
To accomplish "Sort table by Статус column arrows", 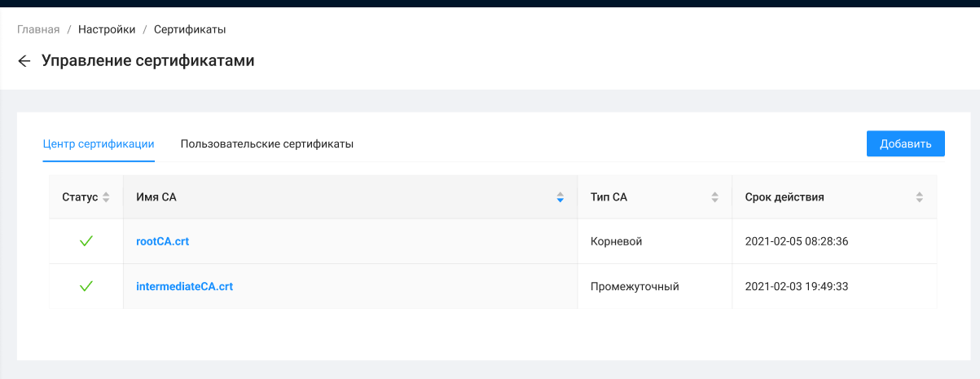I will [106, 197].
